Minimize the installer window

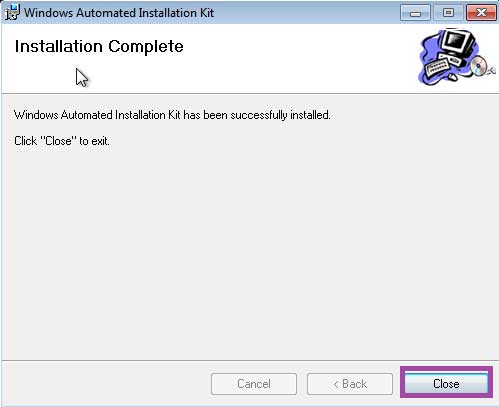tap(415, 13)
